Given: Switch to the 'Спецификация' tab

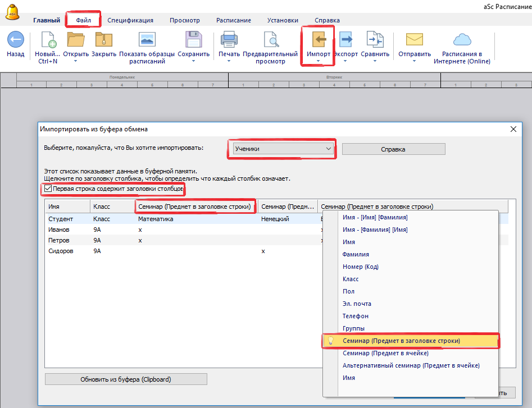Looking at the screenshot, I should pyautogui.click(x=130, y=20).
